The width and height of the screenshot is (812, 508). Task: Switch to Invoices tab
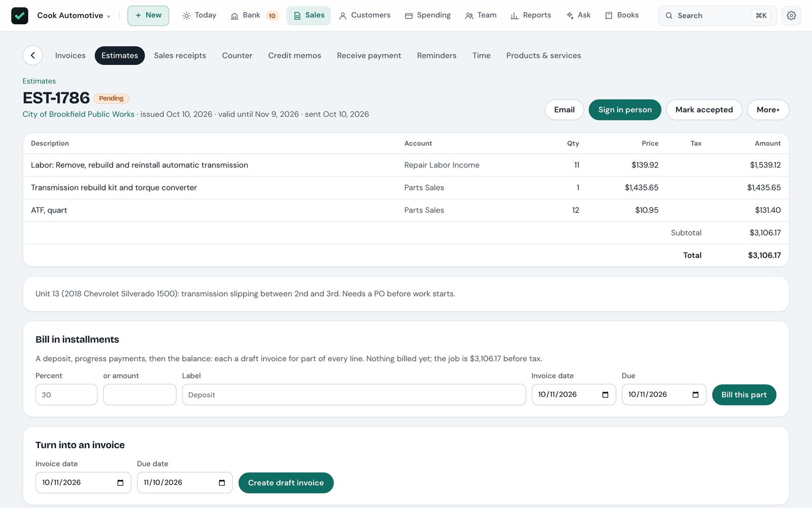(x=70, y=55)
